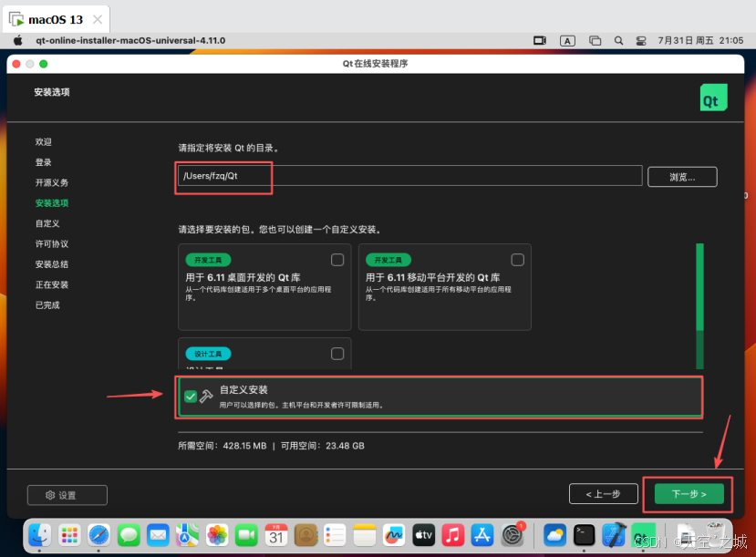This screenshot has width=756, height=557.
Task: Click the install directory path field
Action: (409, 176)
